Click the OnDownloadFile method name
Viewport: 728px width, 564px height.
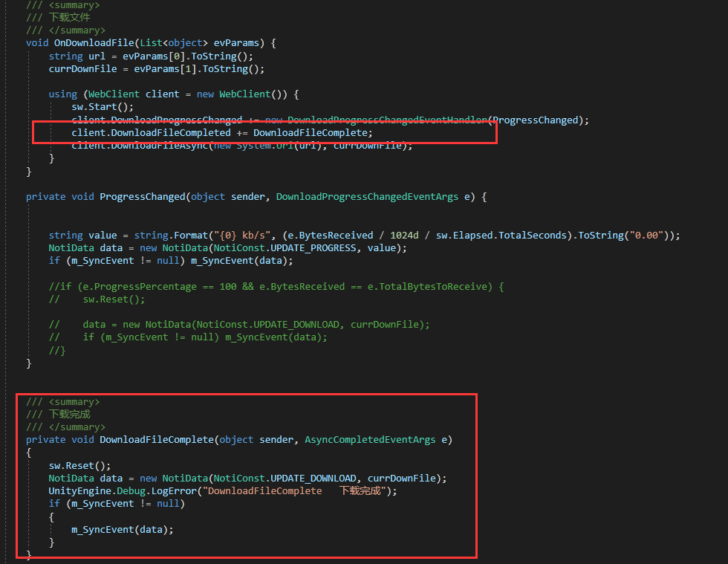click(x=94, y=43)
